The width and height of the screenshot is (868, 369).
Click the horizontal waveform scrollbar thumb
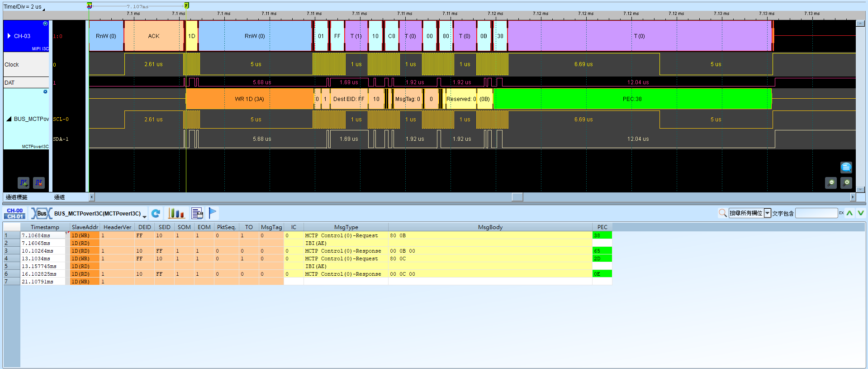517,197
